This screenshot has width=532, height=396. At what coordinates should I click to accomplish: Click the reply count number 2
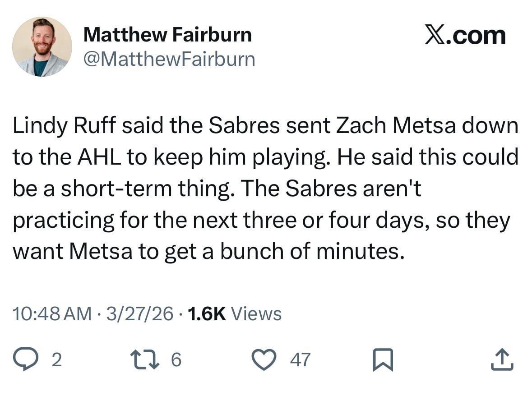57,360
